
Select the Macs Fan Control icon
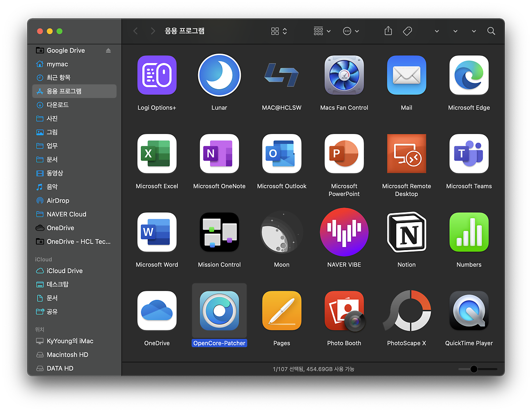tap(344, 75)
